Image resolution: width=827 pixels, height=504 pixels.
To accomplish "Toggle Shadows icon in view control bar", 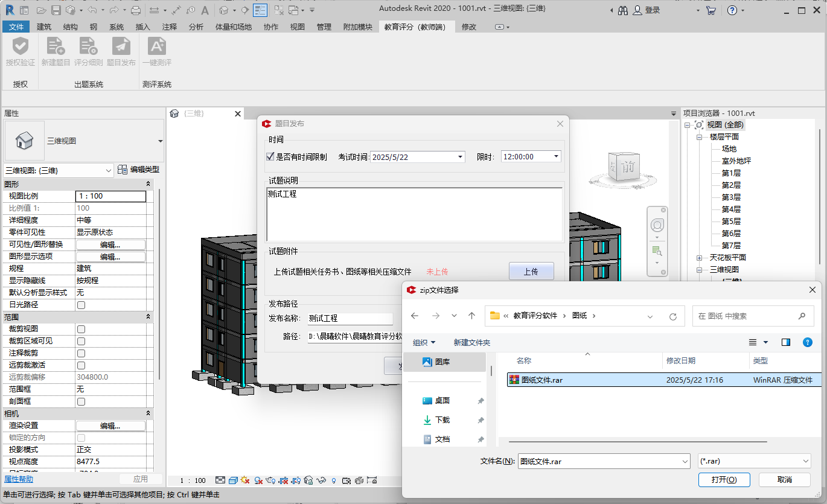I will [x=258, y=480].
